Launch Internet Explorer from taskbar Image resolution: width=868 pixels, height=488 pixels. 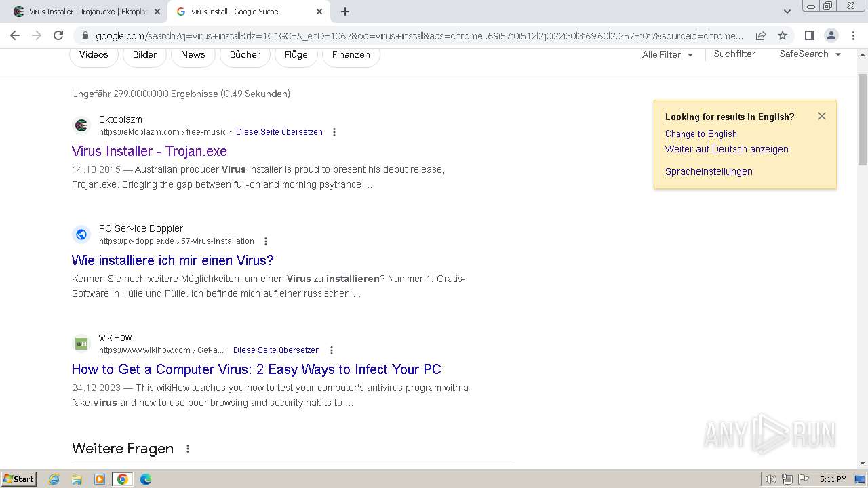point(54,479)
